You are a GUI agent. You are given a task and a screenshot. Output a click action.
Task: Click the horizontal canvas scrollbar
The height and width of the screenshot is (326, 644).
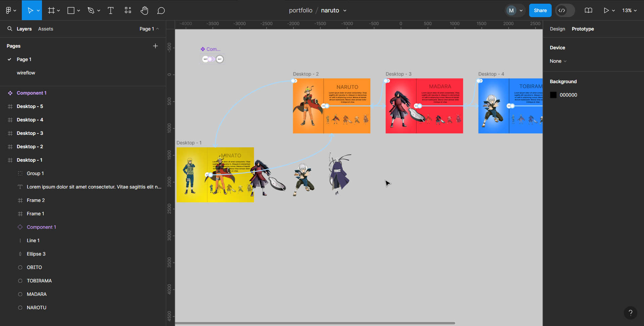[x=315, y=323]
